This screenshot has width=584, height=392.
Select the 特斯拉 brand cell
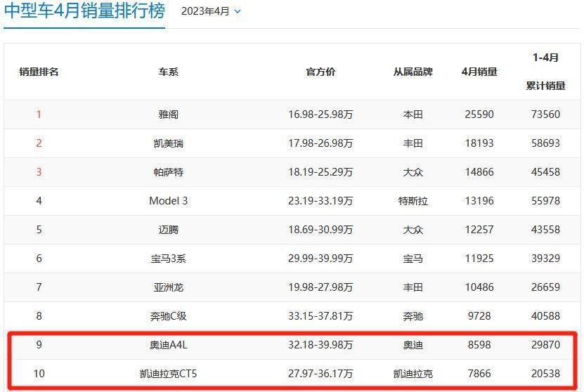pos(413,201)
